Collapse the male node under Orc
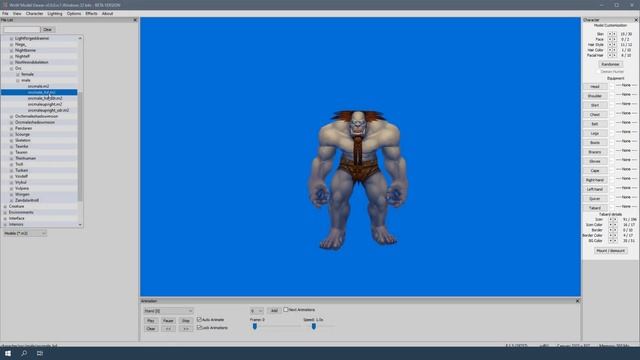640x360 pixels. (x=18, y=80)
